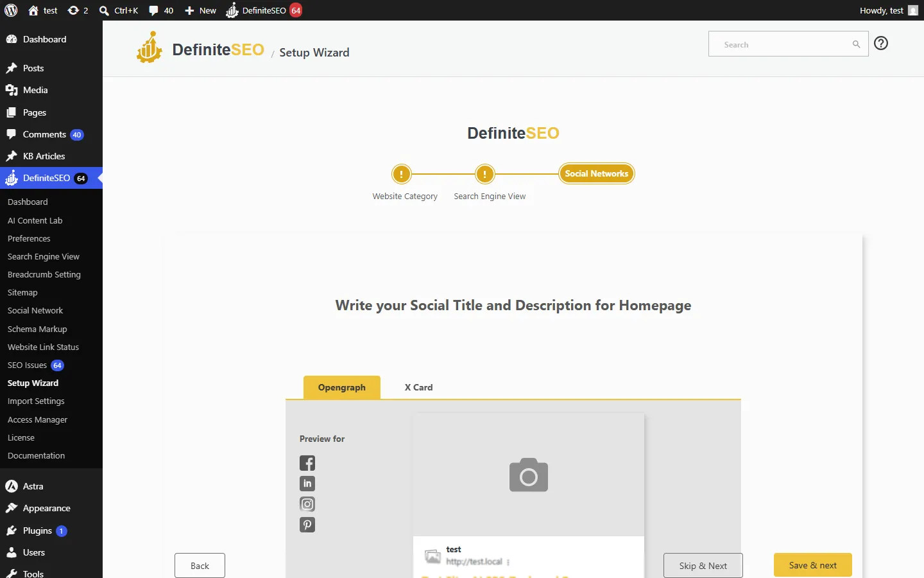Viewport: 924px width, 578px height.
Task: Open the WordPress logo menu
Action: point(11,10)
